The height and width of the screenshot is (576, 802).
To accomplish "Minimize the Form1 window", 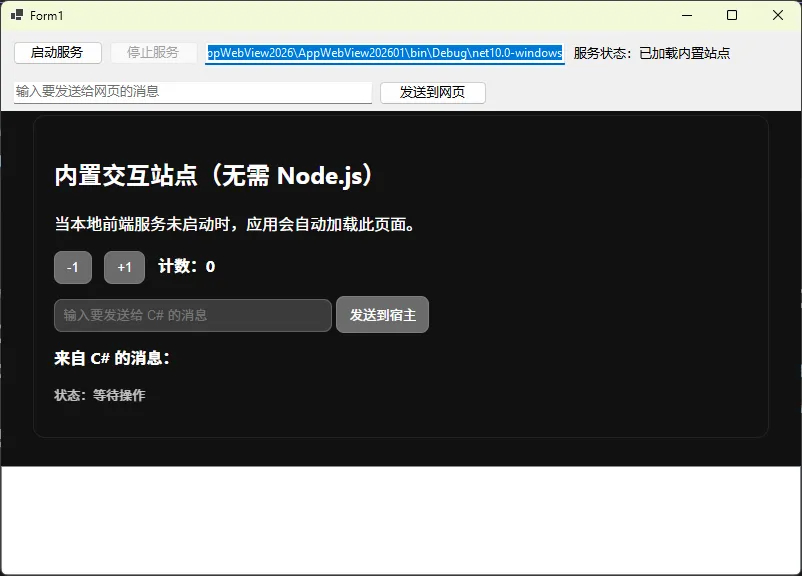I will 686,15.
